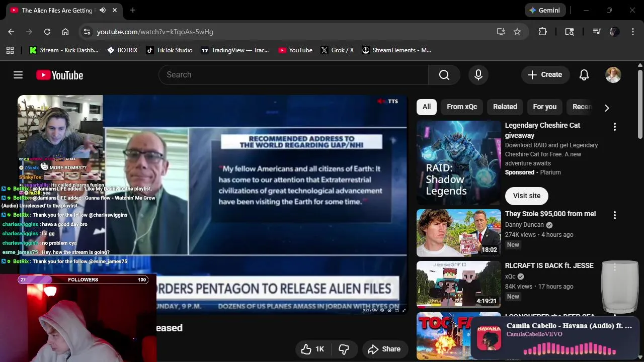Open video player settings gear
This screenshot has width=644, height=362.
pos(389,310)
